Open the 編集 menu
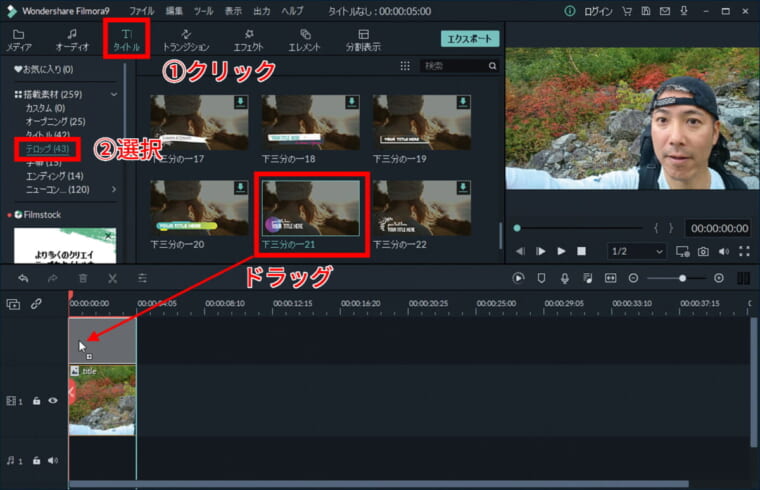This screenshot has height=490, width=760. (174, 11)
